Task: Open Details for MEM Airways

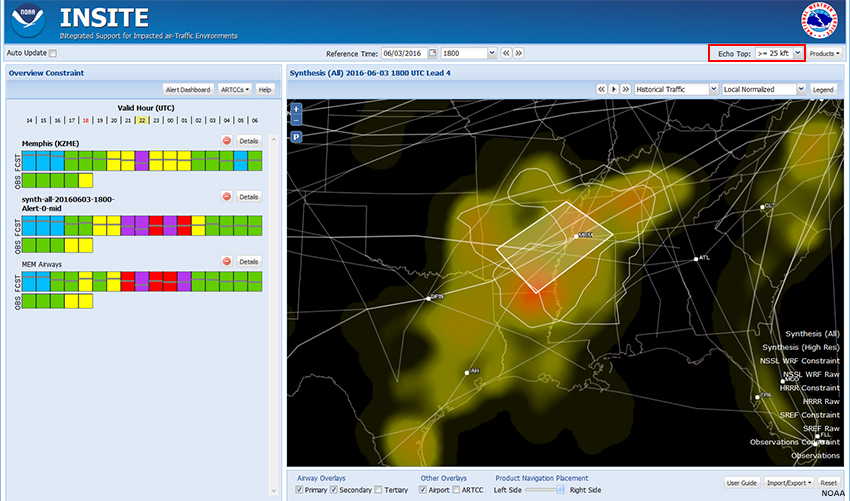Action: pos(249,261)
